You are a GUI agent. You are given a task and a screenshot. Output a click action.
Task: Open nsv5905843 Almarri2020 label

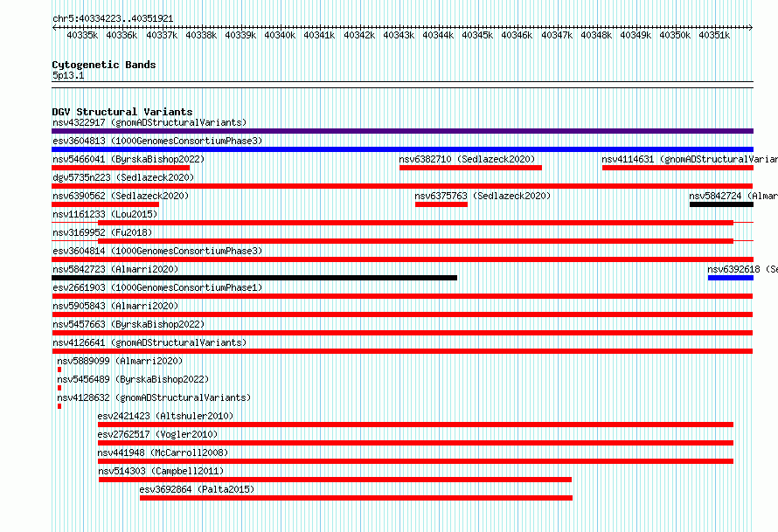[x=115, y=306]
